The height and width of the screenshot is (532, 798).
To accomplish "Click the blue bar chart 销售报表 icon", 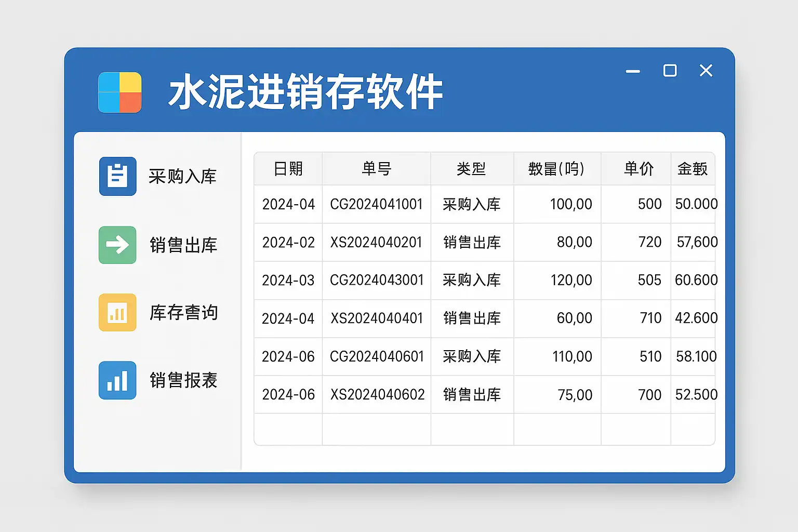I will click(x=117, y=380).
